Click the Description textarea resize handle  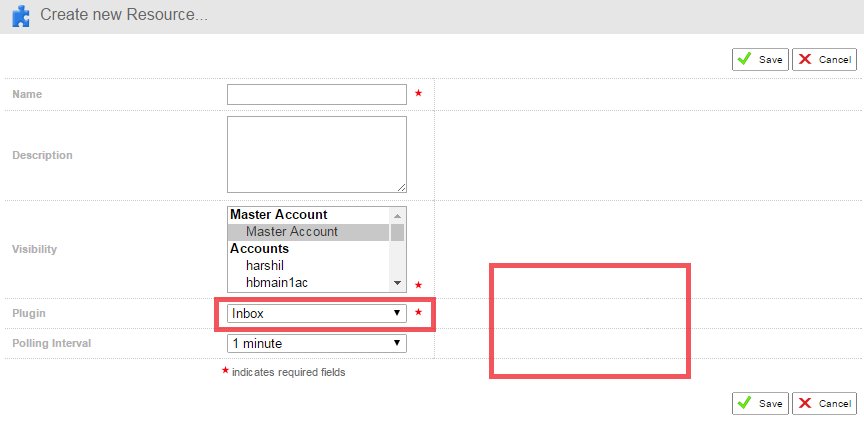click(401, 187)
